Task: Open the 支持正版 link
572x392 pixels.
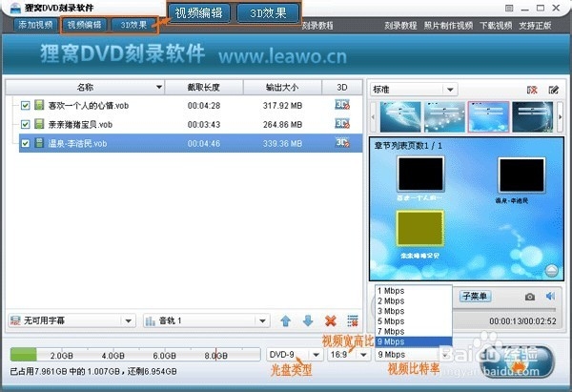Action: click(x=535, y=26)
